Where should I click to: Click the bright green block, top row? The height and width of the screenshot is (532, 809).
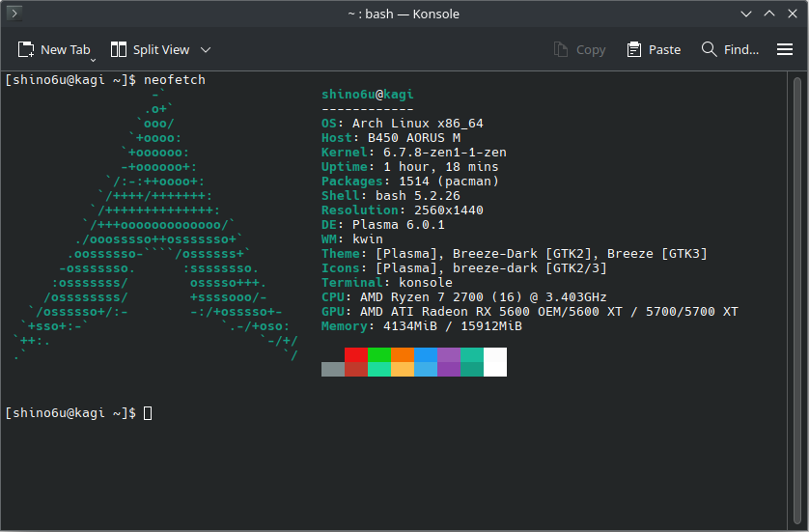[x=379, y=355]
